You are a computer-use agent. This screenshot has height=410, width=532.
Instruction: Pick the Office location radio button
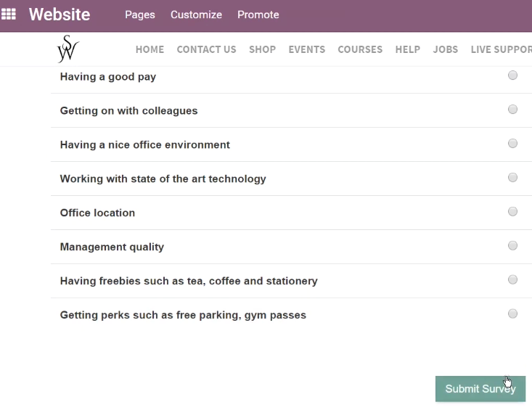[512, 212]
